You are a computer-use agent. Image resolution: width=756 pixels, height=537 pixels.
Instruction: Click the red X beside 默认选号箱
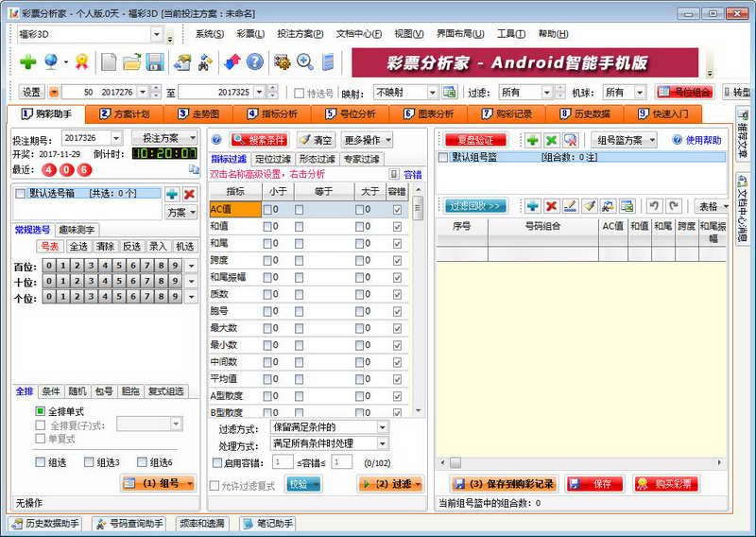[x=189, y=195]
